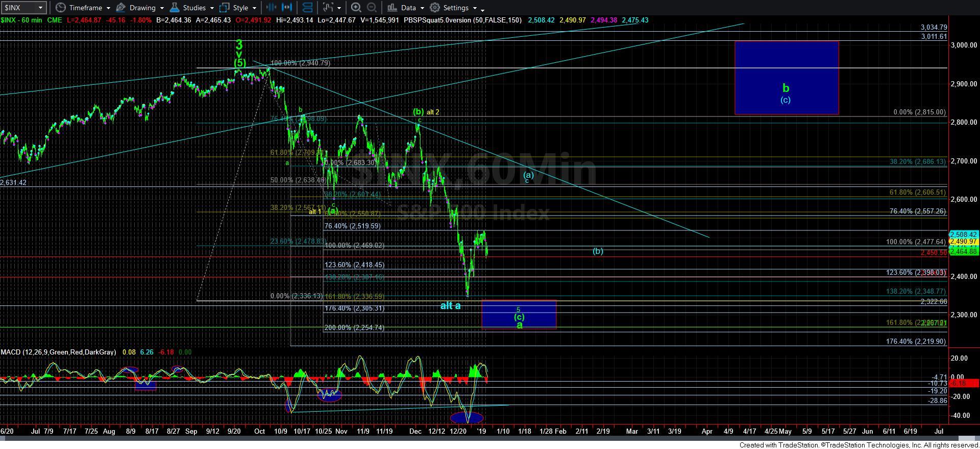Expand the Data dropdown arrow
Image resolution: width=980 pixels, height=449 pixels.
pos(422,8)
